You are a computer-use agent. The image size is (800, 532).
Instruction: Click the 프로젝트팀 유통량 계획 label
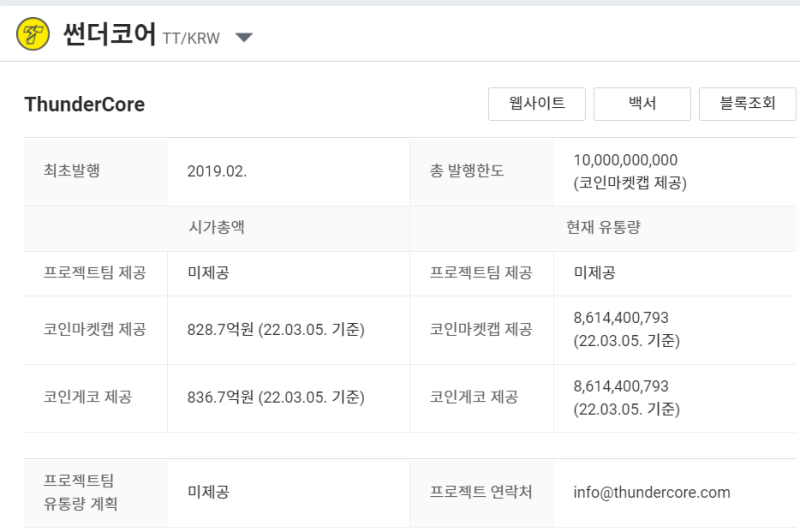[80, 492]
